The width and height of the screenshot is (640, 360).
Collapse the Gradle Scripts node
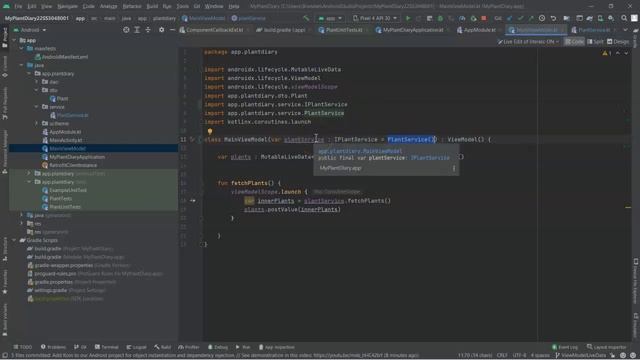(x=14, y=240)
